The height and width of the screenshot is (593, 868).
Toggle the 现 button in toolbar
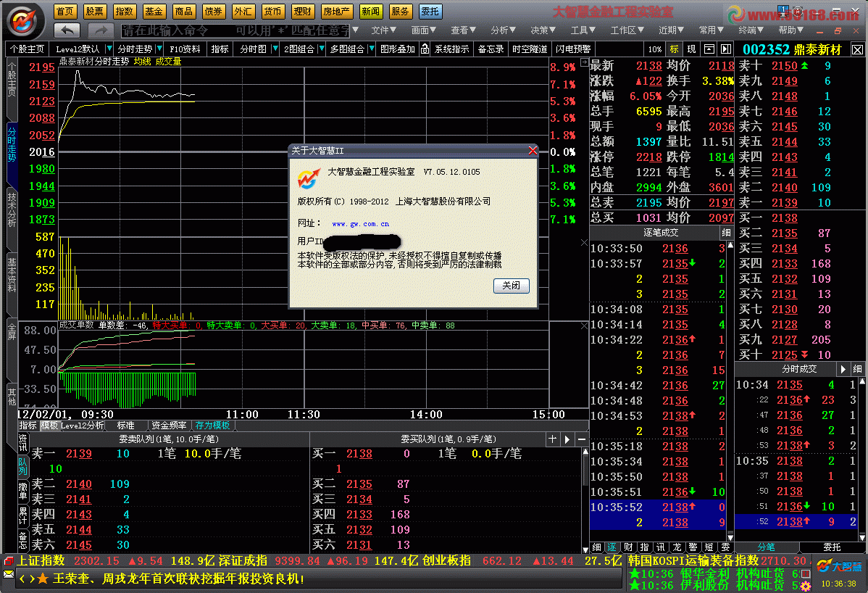(x=691, y=49)
